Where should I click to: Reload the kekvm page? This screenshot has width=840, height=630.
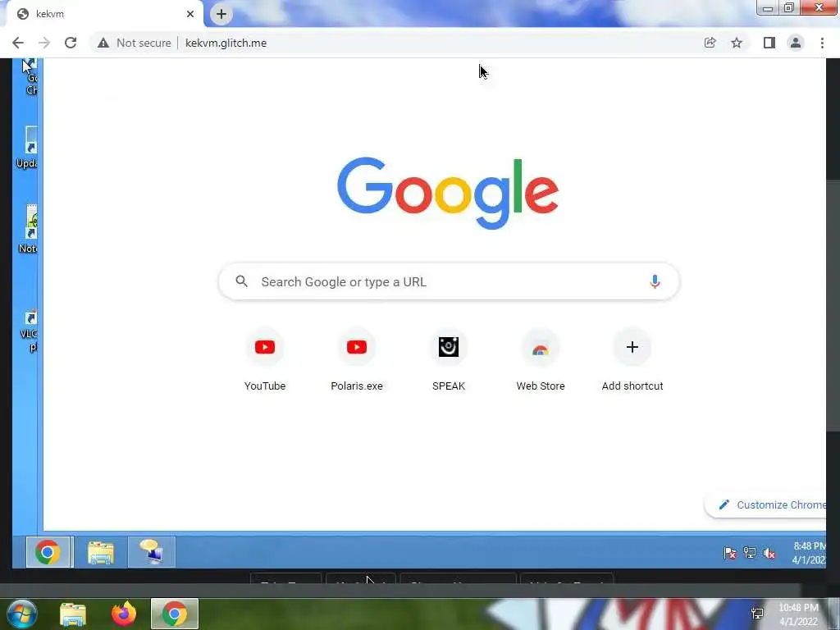click(x=71, y=43)
